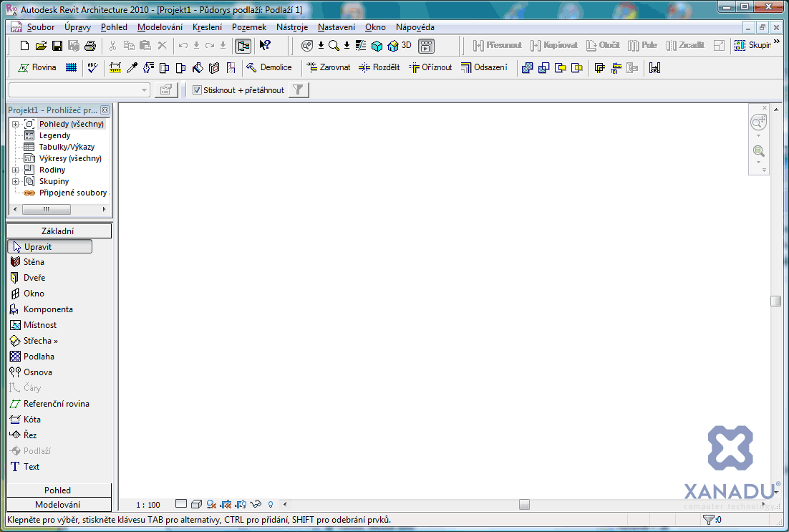This screenshot has height=532, width=789.
Task: Open the default 3D view
Action: (400, 46)
